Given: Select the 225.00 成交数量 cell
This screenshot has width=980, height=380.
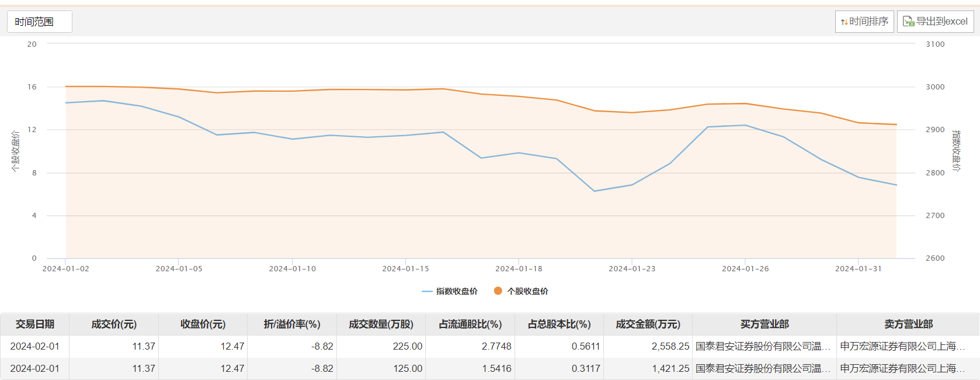Looking at the screenshot, I should tap(381, 346).
